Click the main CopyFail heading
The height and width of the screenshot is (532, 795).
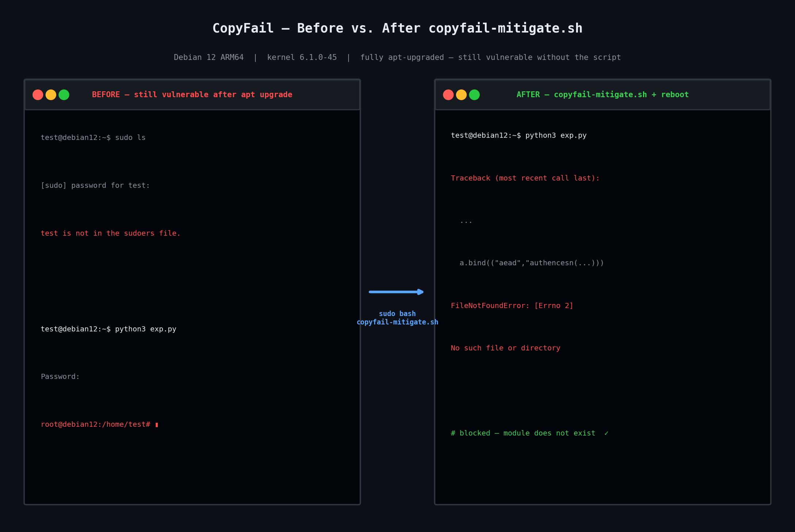[397, 28]
